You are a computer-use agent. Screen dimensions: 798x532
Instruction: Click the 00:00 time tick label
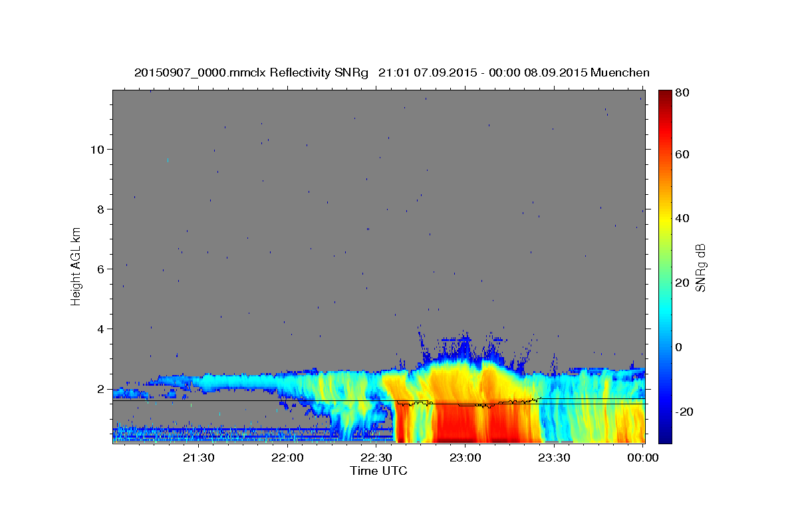643,458
